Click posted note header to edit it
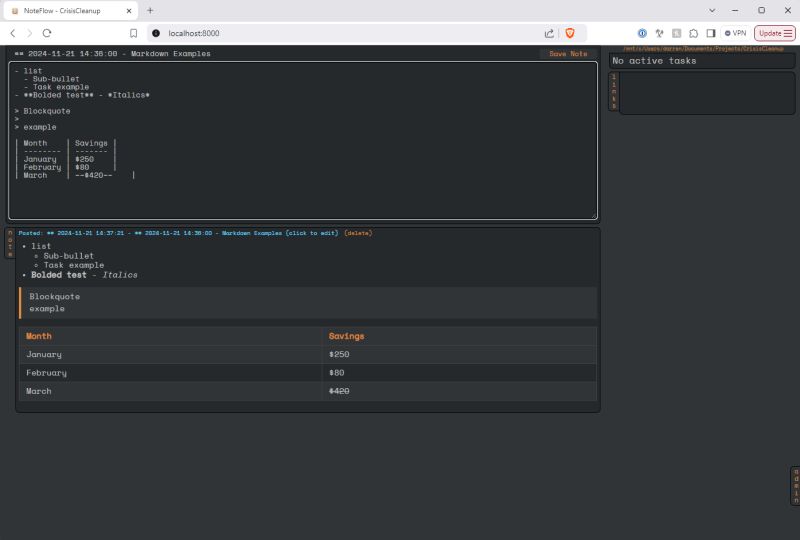The height and width of the screenshot is (540, 800). (178, 233)
